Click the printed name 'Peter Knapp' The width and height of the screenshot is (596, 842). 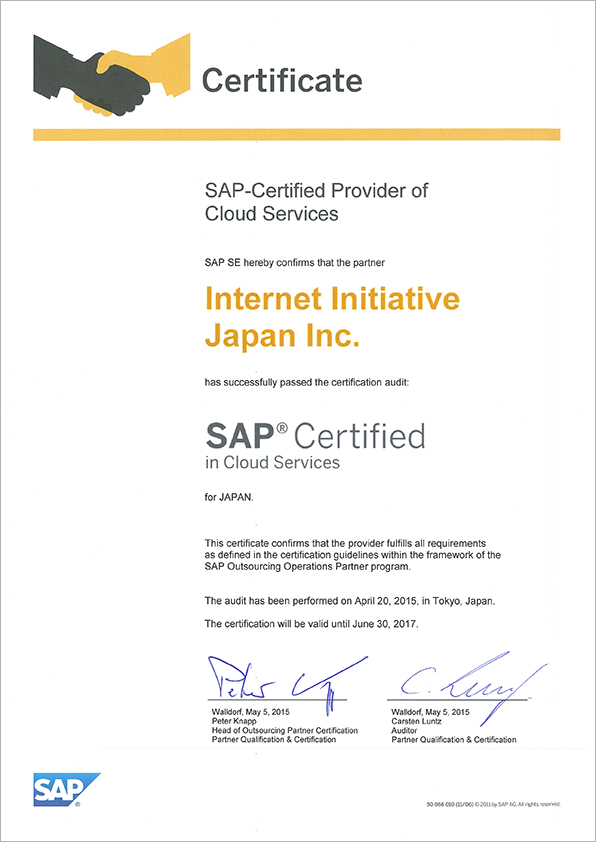(234, 722)
